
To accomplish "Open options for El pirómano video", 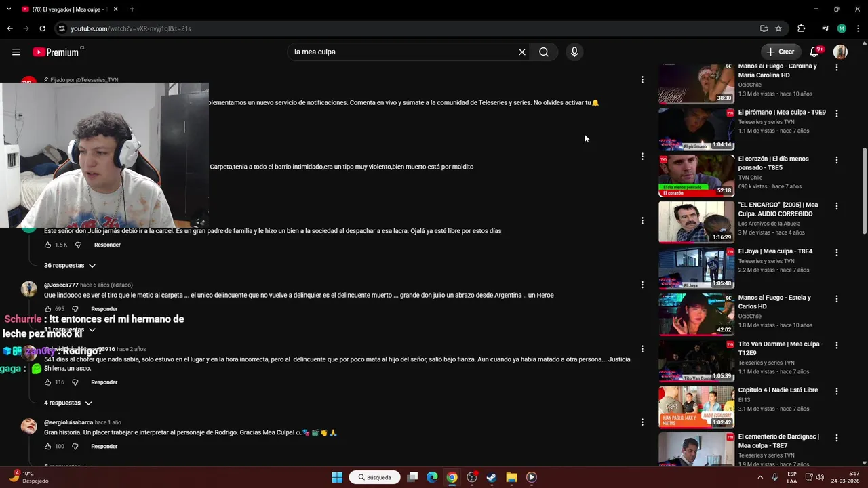I will [836, 114].
